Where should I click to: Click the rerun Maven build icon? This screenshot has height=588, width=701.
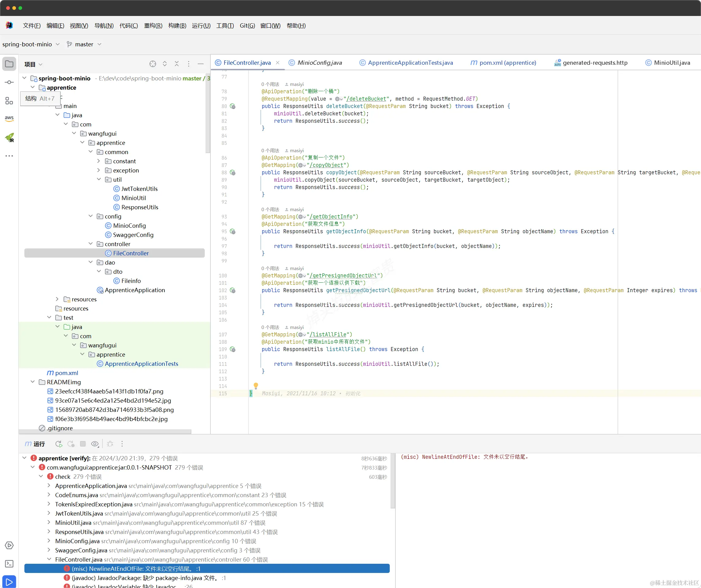59,444
